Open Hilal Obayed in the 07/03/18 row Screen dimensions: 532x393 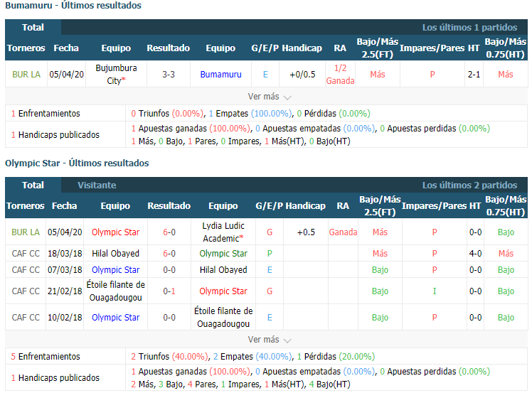223,270
